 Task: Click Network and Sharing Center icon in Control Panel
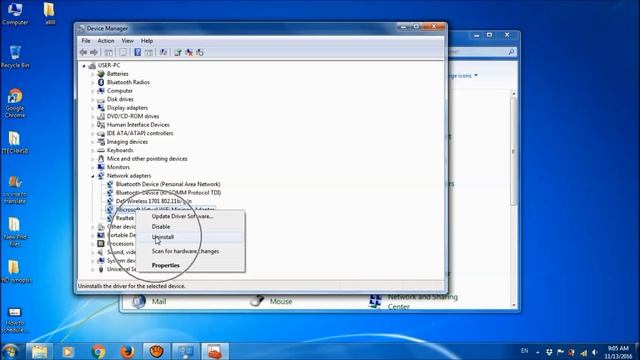click(375, 301)
